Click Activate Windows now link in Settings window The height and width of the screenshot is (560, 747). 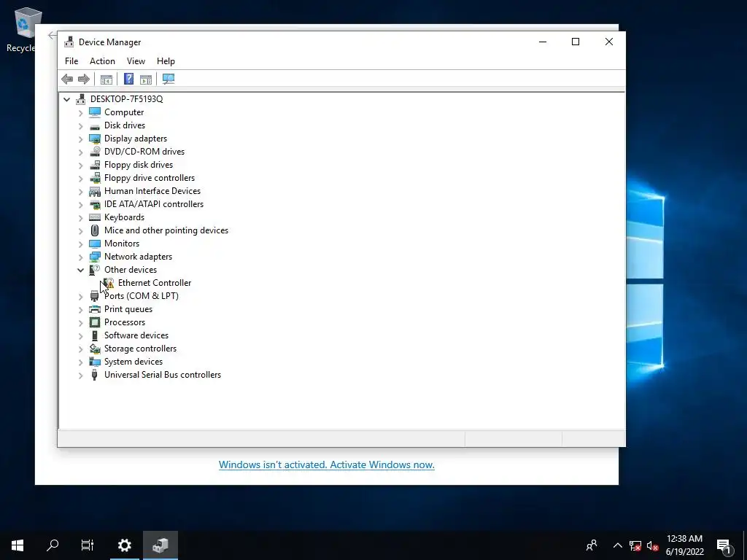click(326, 464)
